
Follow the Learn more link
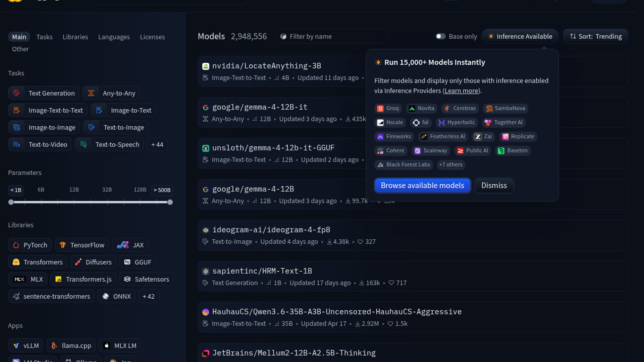pyautogui.click(x=462, y=91)
